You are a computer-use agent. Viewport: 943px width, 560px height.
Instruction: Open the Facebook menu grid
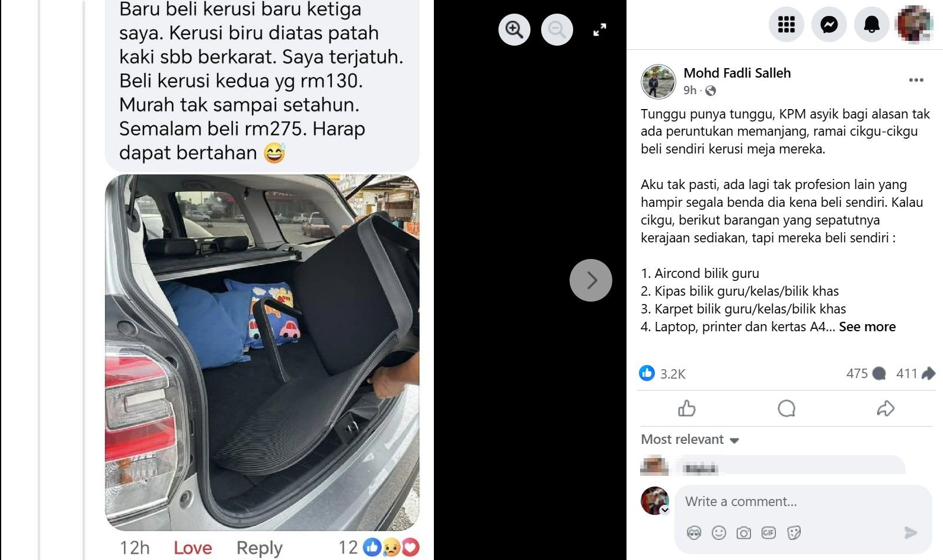786,24
